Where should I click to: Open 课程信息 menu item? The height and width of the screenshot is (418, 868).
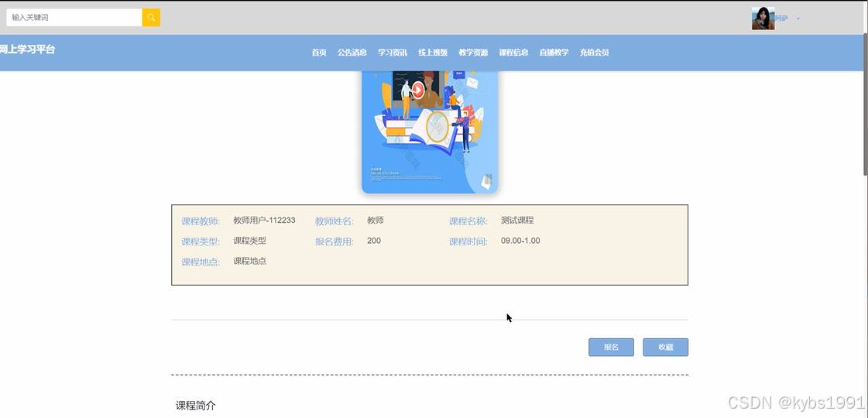tap(513, 53)
